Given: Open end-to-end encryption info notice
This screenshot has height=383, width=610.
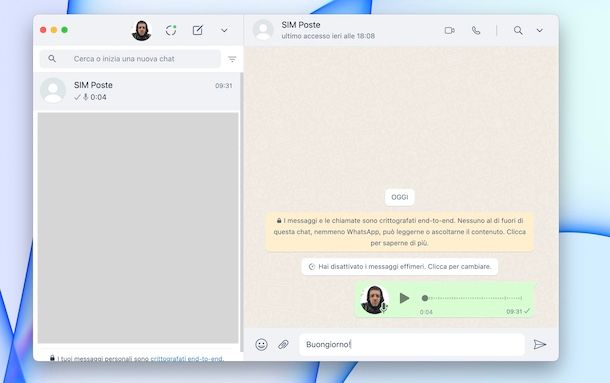Looking at the screenshot, I should (x=400, y=232).
